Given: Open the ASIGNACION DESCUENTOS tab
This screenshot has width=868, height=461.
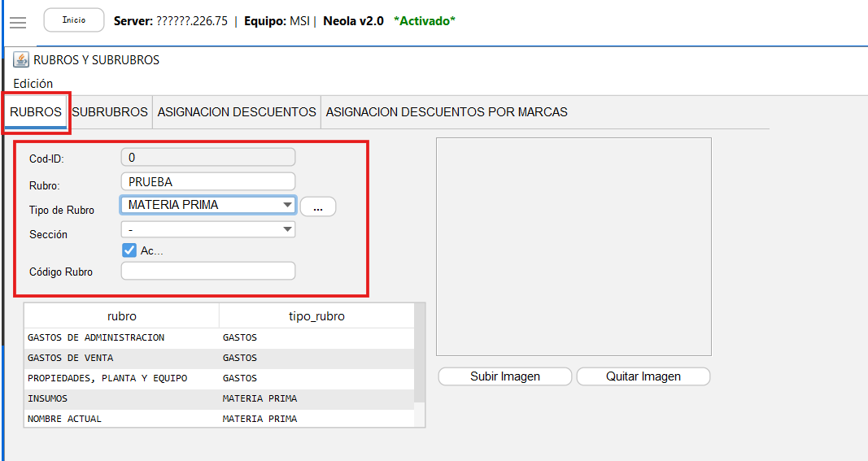Looking at the screenshot, I should click(x=237, y=112).
